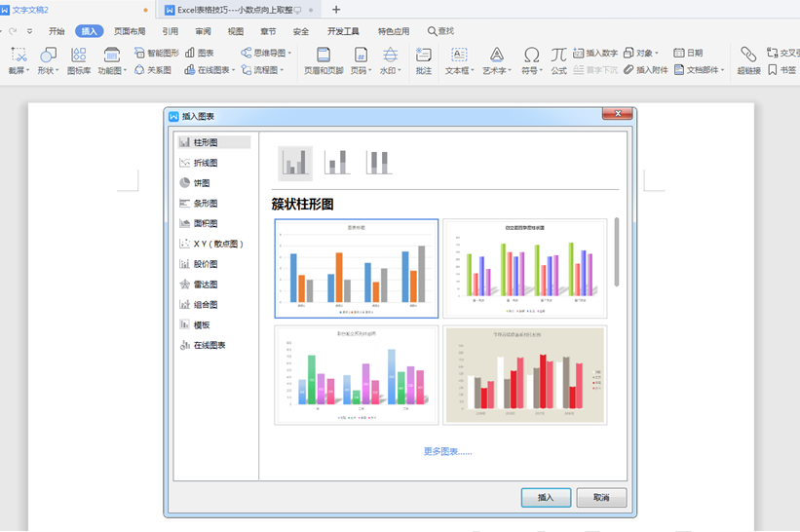The height and width of the screenshot is (532, 800).
Task: Choose the beige background red column thumbnail
Action: 525,375
